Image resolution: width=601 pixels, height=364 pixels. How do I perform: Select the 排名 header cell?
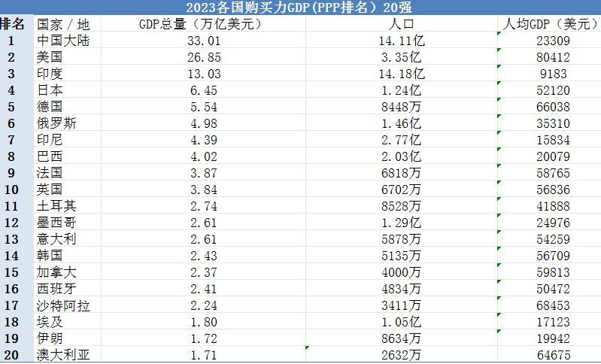17,23
